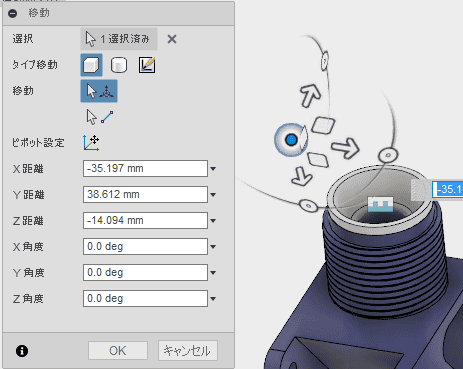Click the right-pointing translation arrow of manipulator
The width and height of the screenshot is (463, 369).
pyautogui.click(x=345, y=148)
